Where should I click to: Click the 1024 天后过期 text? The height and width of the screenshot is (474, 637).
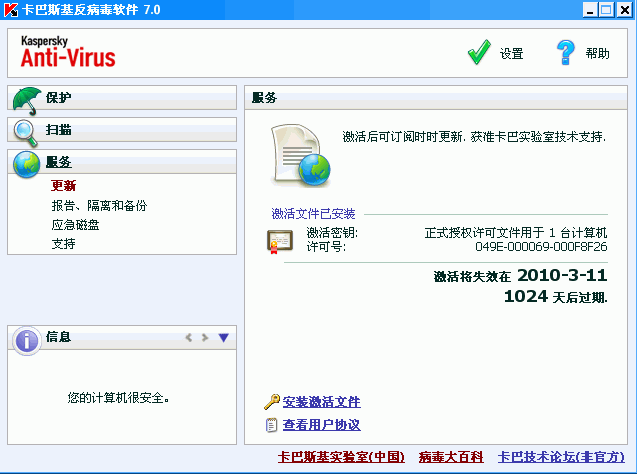click(x=555, y=297)
